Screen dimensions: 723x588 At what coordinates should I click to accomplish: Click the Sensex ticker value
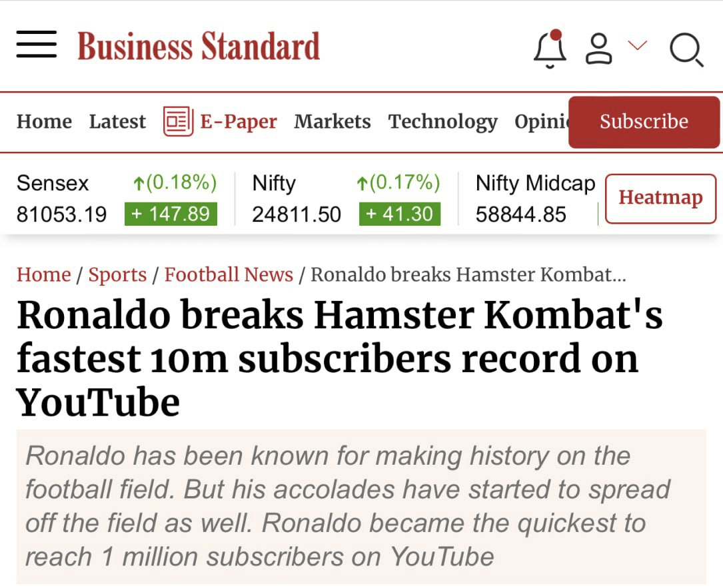(x=61, y=214)
